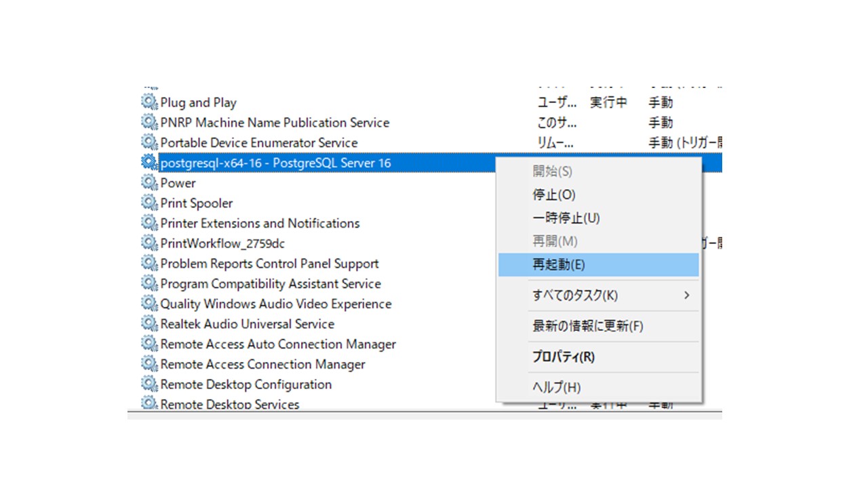The image size is (868, 488).
Task: Click 手動 (トリガー startup type of Portable Device Enumerator
Action: (x=685, y=143)
